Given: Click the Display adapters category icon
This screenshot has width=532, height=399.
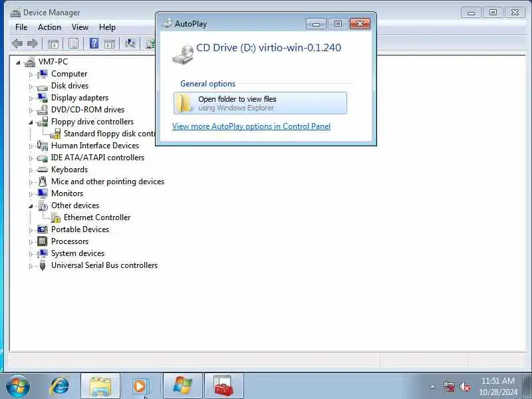Looking at the screenshot, I should click(43, 98).
